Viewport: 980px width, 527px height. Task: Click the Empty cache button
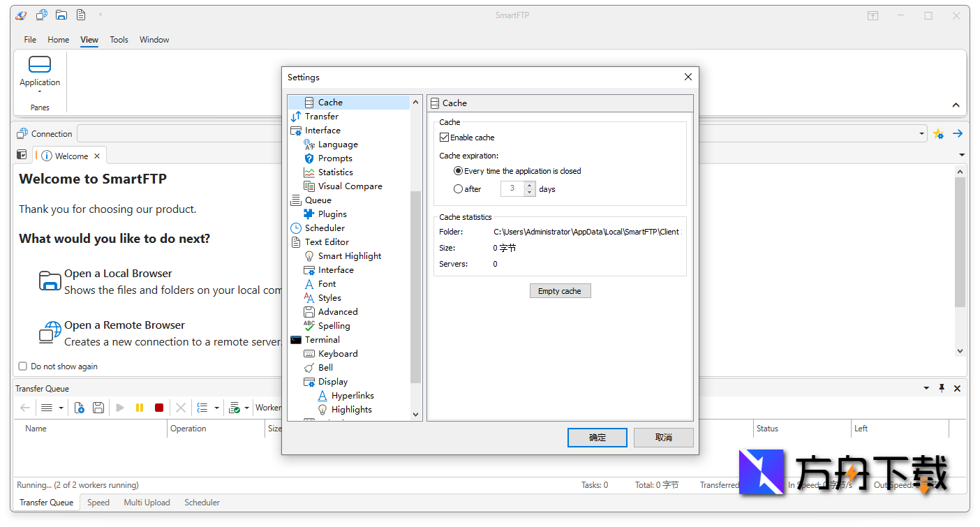[x=560, y=291]
